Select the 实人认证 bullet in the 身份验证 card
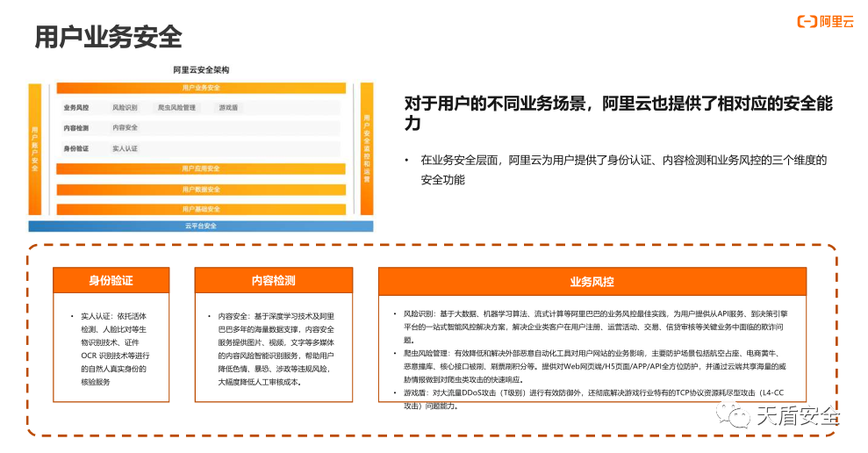The image size is (868, 453). click(115, 349)
